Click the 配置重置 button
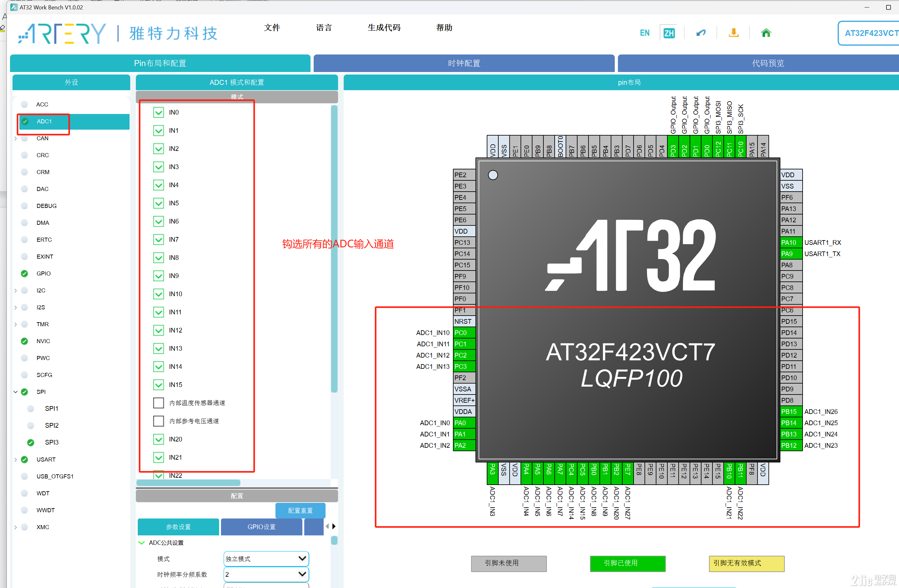 tap(300, 511)
